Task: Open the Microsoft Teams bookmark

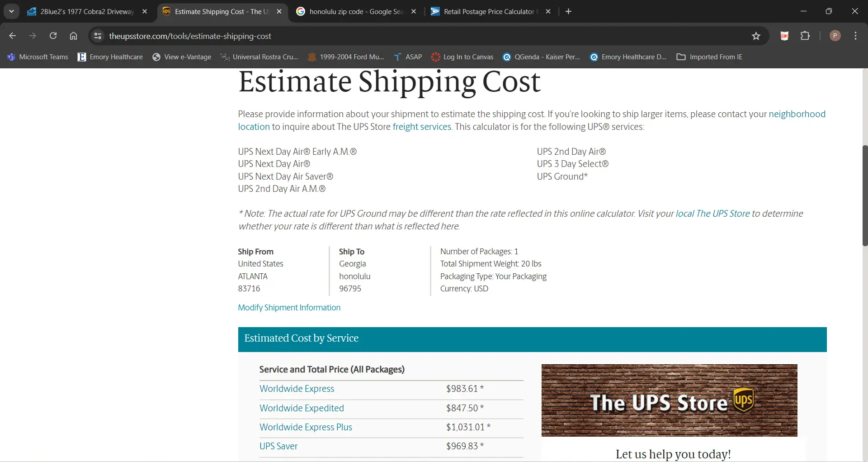Action: 38,57
